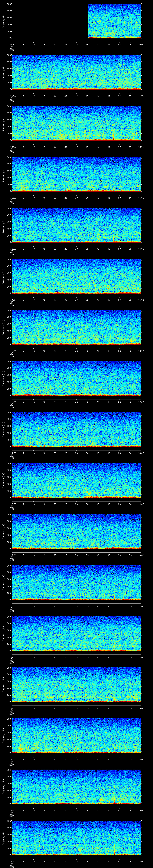
Task: Click the "1:22:00" time label
Action: tap(12, 708)
